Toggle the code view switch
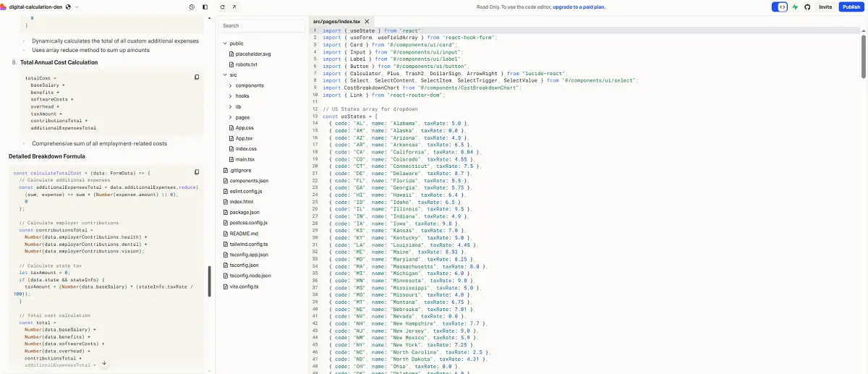 pos(780,7)
